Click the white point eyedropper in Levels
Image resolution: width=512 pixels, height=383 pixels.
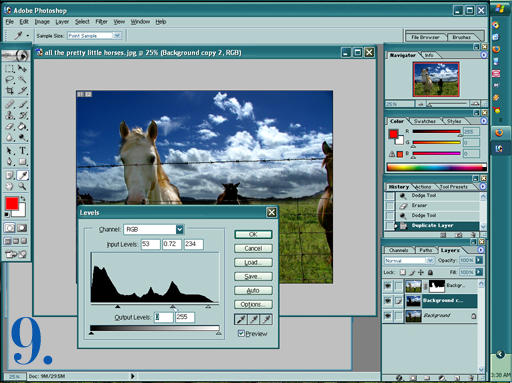(266, 319)
